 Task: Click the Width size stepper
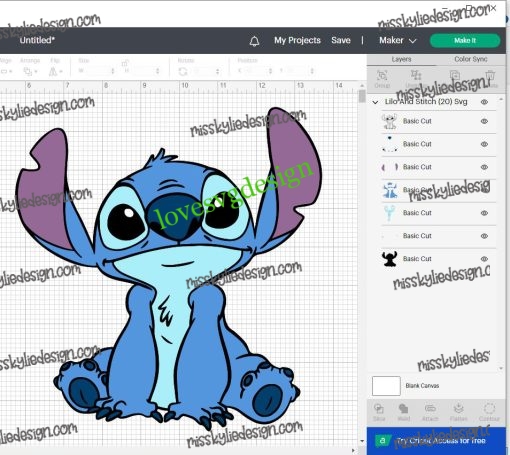pos(113,71)
